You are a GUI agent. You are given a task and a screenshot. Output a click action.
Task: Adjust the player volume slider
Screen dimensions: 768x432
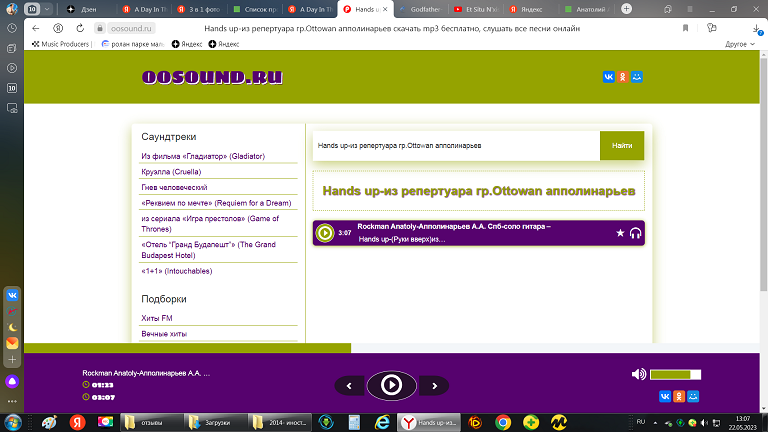(675, 375)
